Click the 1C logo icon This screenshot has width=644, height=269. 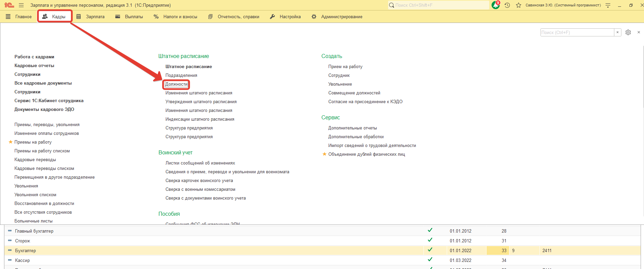9,5
